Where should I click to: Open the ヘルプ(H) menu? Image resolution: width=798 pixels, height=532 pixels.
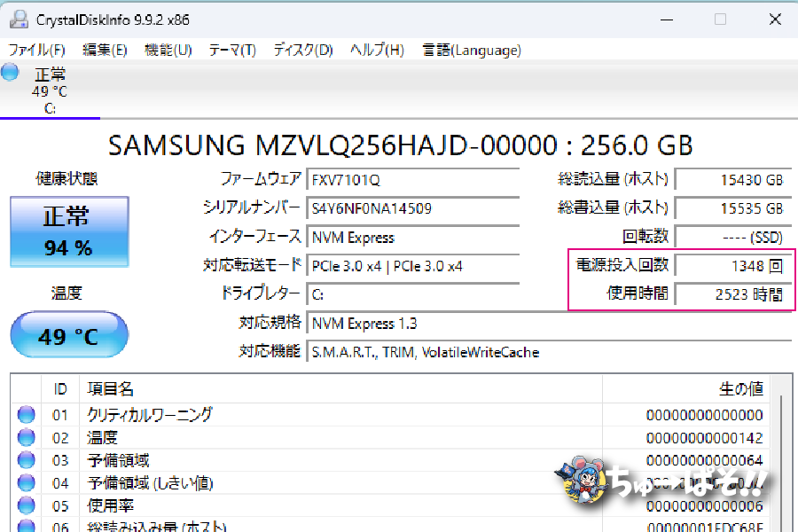(x=377, y=50)
